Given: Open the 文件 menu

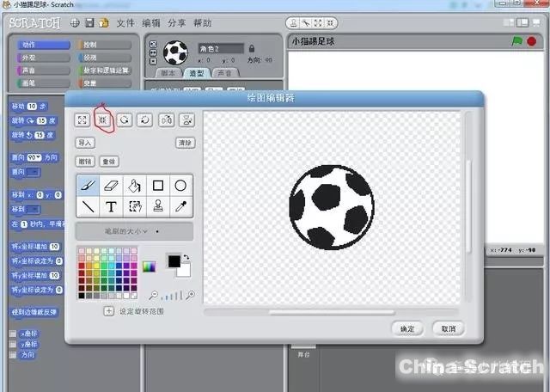Looking at the screenshot, I should (126, 22).
